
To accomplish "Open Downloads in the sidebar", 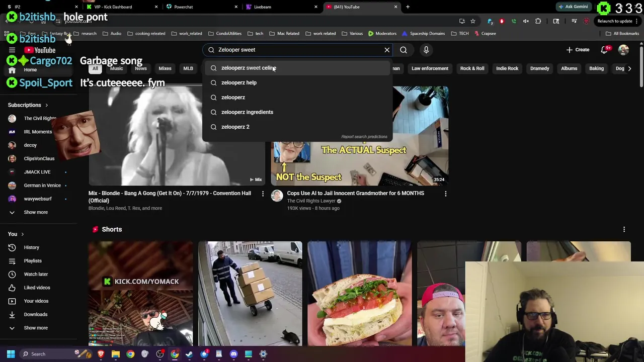I will [36, 314].
